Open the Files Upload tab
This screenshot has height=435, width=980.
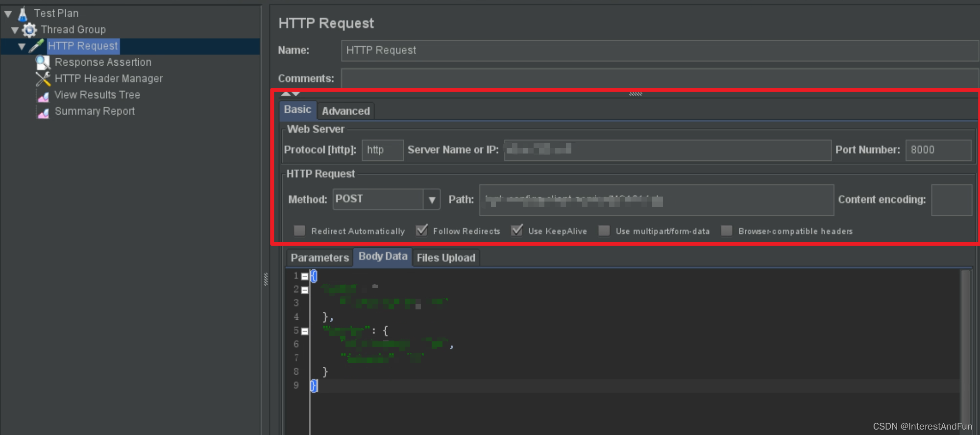click(446, 257)
